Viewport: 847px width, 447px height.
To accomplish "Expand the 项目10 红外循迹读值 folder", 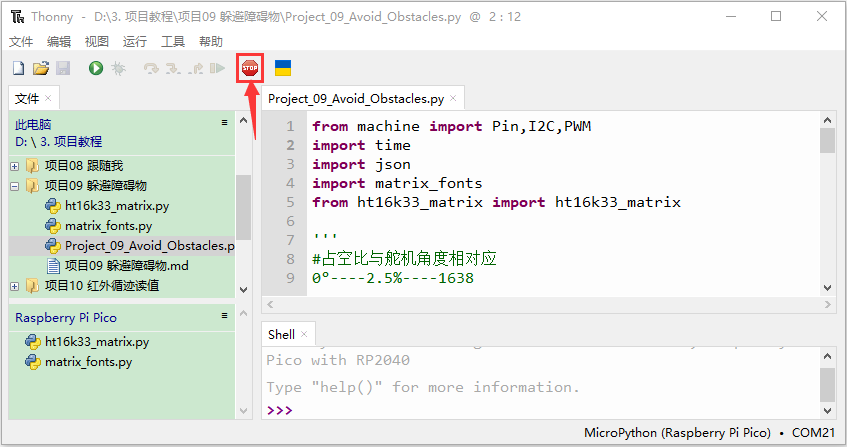I will click(15, 286).
